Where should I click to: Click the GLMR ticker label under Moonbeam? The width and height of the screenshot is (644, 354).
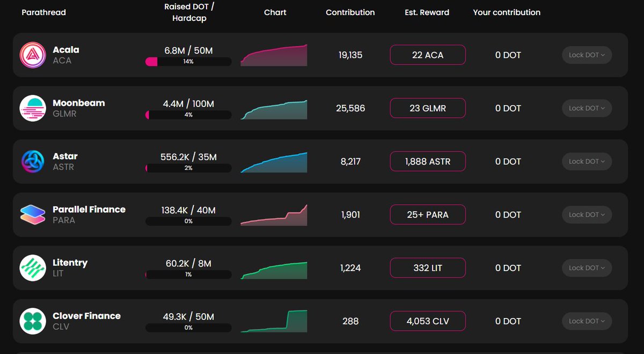coord(64,114)
